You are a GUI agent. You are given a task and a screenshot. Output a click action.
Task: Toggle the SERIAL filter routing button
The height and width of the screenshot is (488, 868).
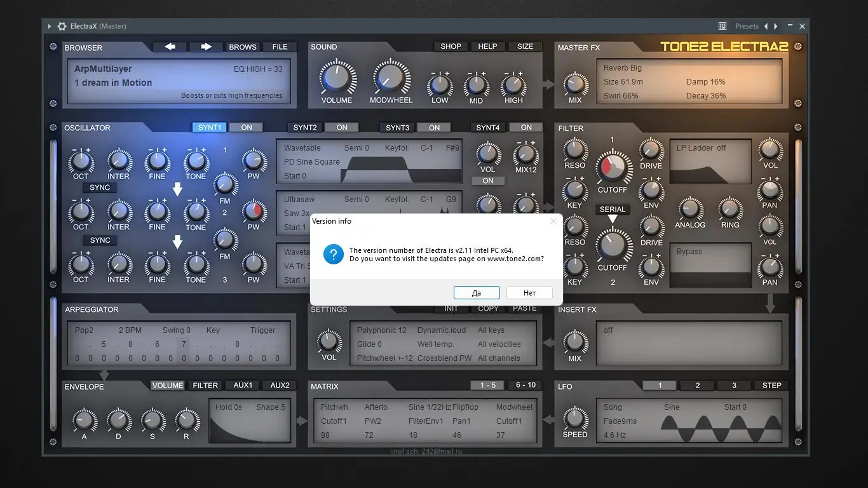(613, 209)
